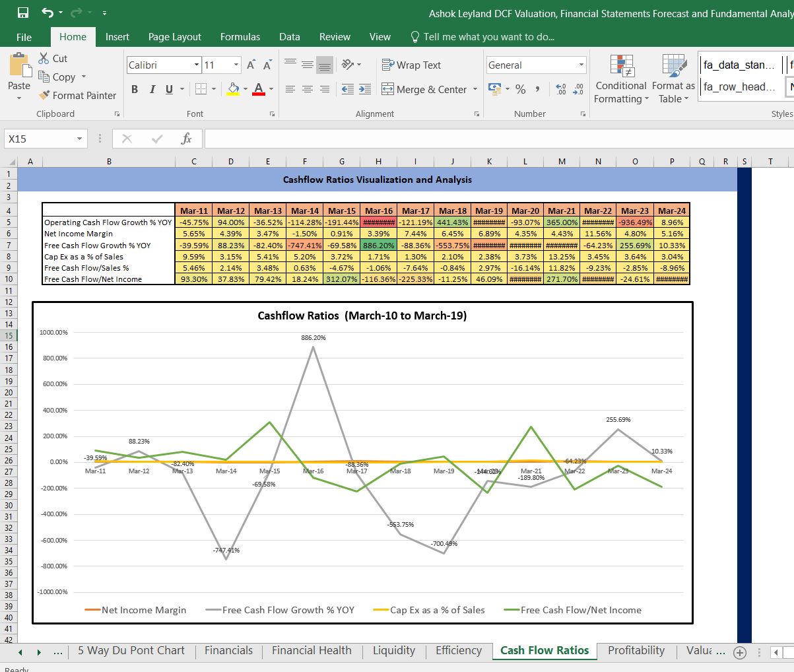
Task: Center text horizontally
Action: [308, 89]
